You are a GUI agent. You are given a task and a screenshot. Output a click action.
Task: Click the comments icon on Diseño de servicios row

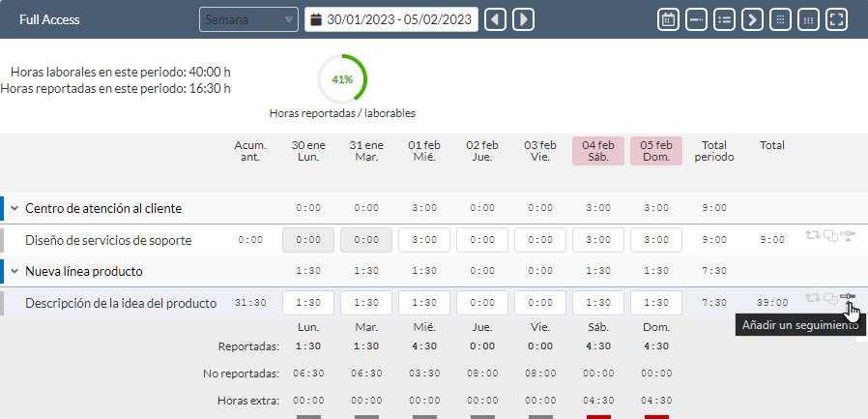coord(830,238)
